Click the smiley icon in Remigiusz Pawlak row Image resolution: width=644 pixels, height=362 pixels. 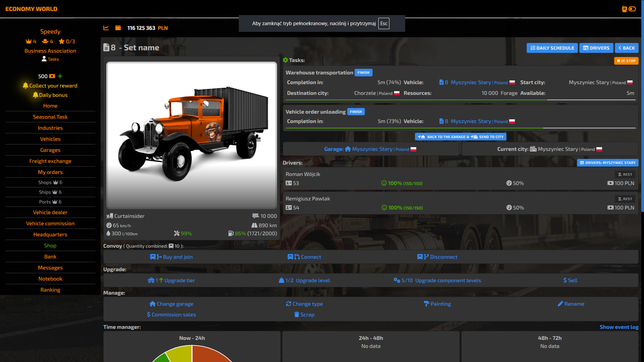(384, 207)
